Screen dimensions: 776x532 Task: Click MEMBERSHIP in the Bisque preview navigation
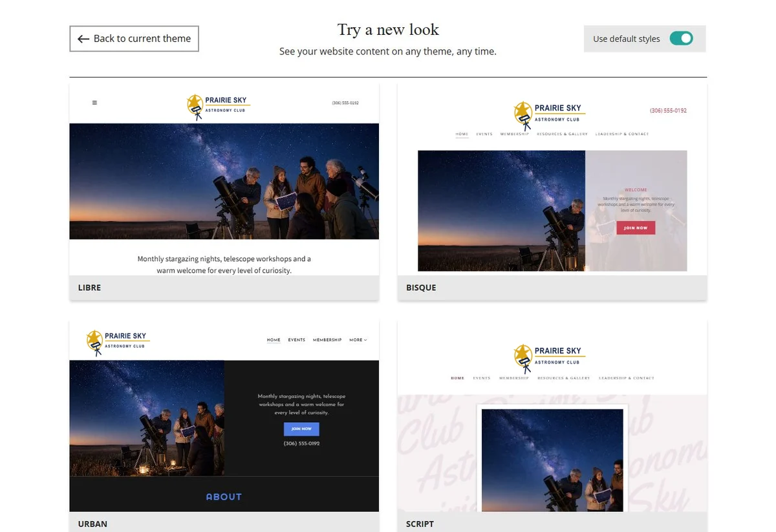tap(515, 134)
